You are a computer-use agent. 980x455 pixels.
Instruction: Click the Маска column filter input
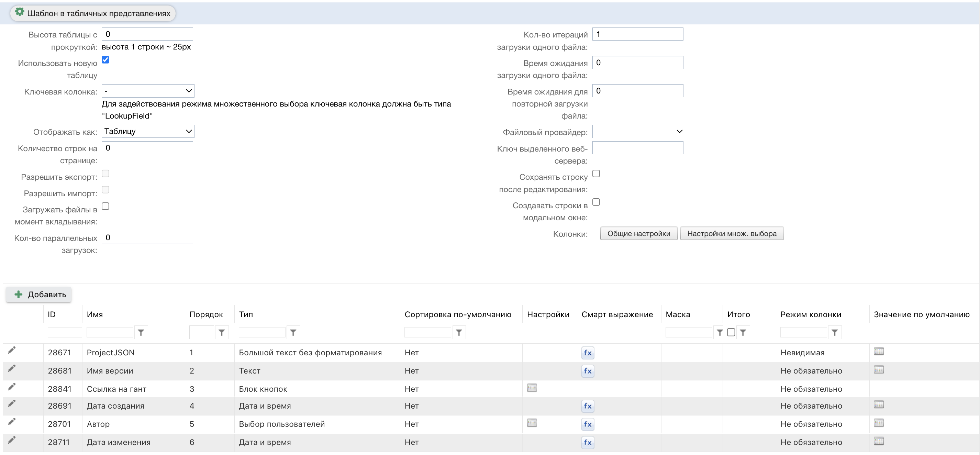point(689,333)
